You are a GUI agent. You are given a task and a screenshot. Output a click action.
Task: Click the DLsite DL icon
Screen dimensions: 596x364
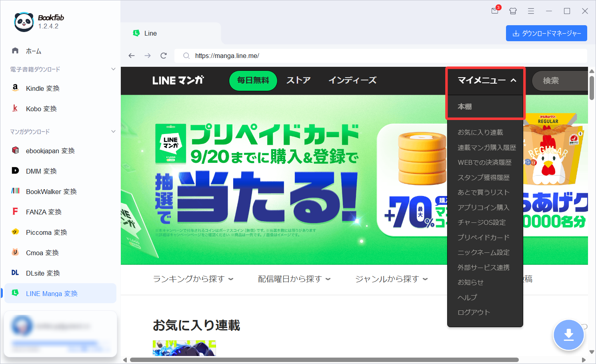[x=15, y=272]
